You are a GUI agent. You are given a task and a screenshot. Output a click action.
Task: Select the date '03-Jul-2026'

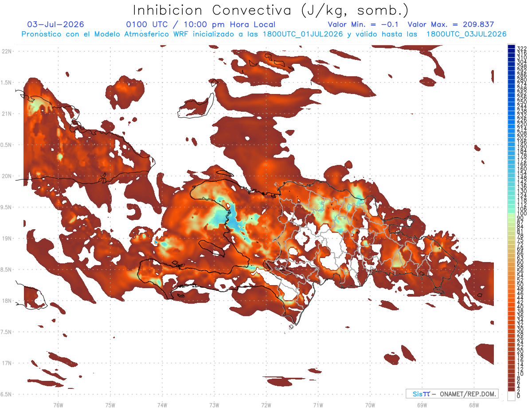55,24
